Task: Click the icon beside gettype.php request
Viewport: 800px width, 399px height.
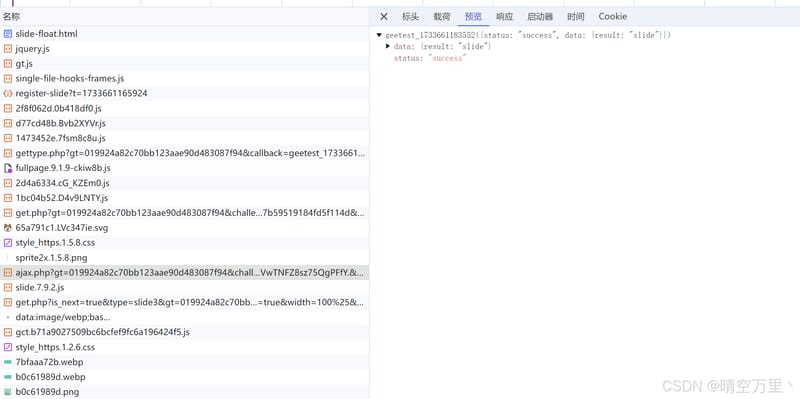Action: pos(8,154)
